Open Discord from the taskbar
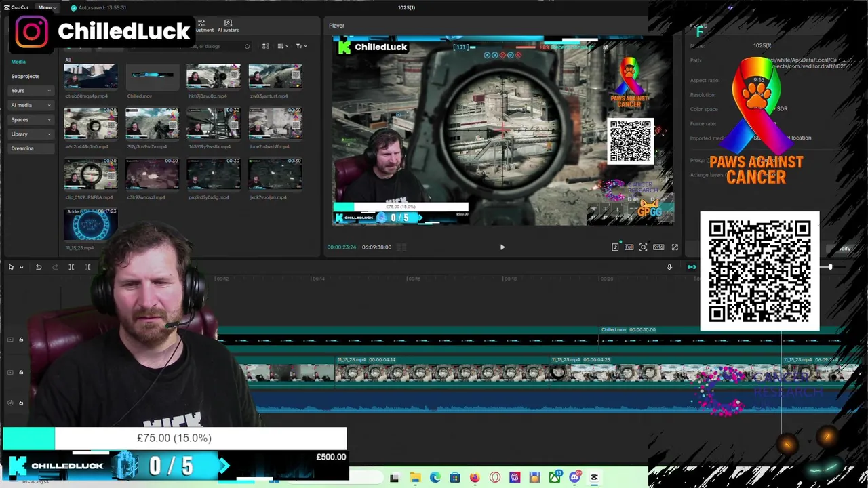 (575, 478)
